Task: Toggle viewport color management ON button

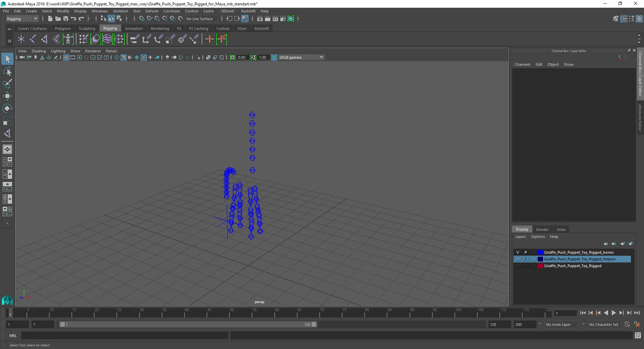Action: (274, 57)
